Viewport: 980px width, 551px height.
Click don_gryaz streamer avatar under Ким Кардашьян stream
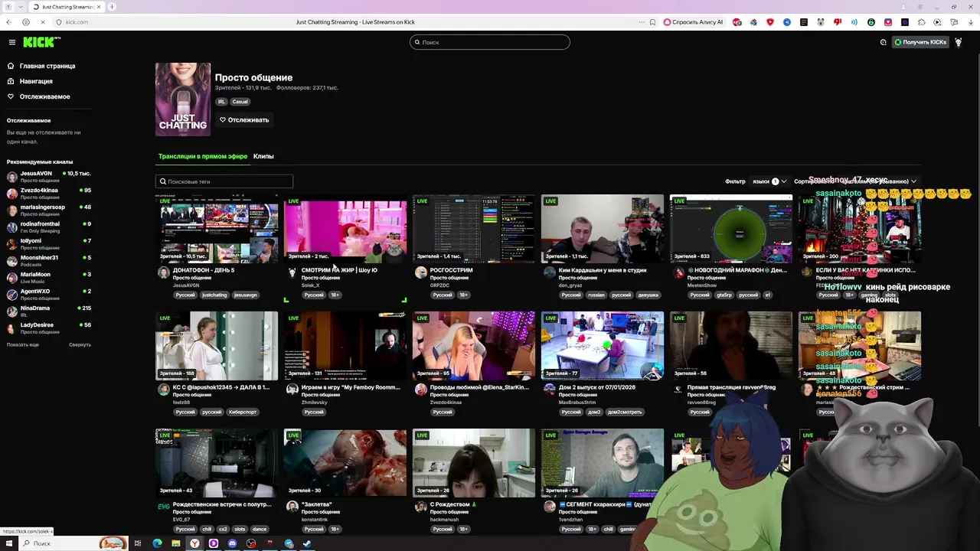[x=549, y=273]
